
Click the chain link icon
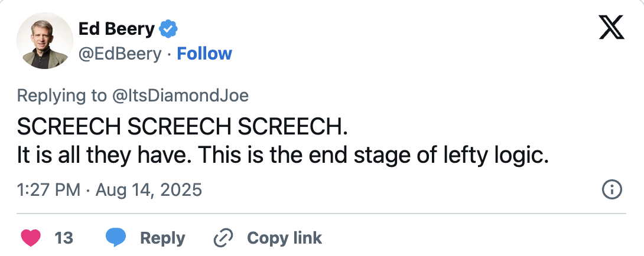(223, 238)
